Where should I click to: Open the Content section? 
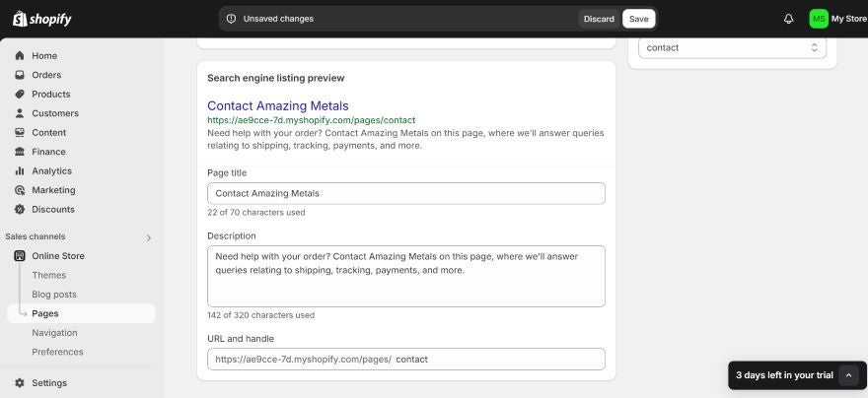(x=48, y=133)
